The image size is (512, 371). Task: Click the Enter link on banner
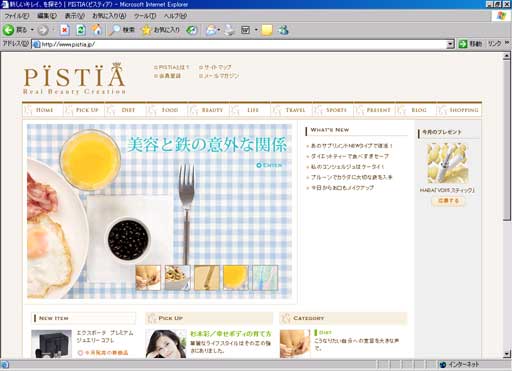(x=269, y=165)
